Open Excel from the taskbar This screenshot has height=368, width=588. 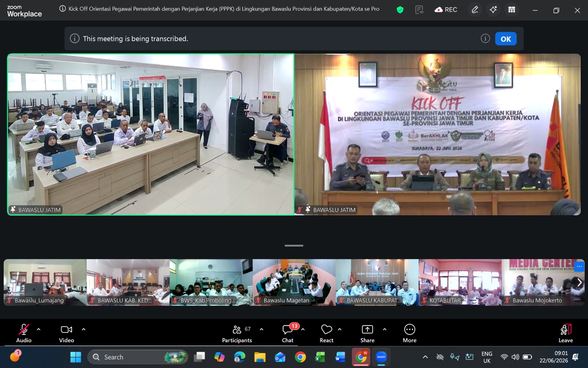click(x=320, y=357)
